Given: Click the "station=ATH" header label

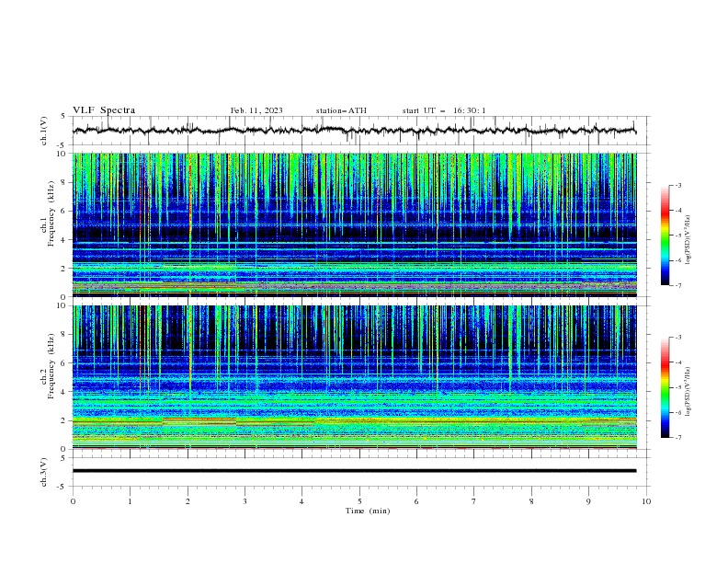Looking at the screenshot, I should (x=341, y=110).
